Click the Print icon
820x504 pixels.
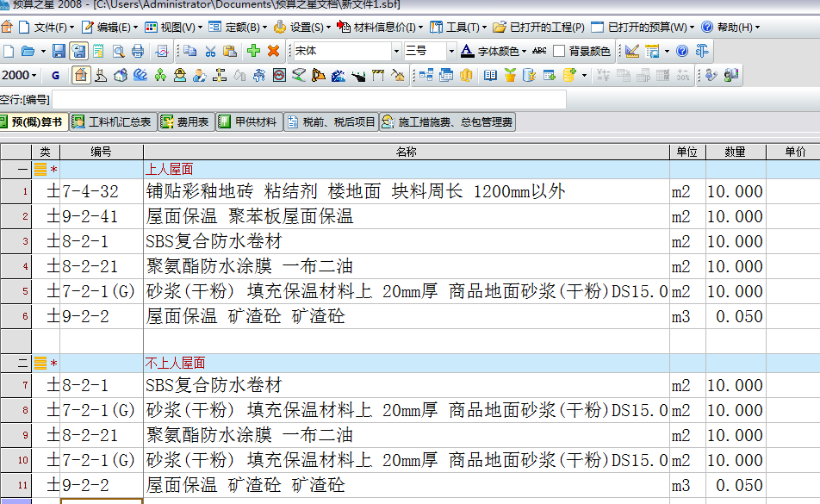[138, 51]
